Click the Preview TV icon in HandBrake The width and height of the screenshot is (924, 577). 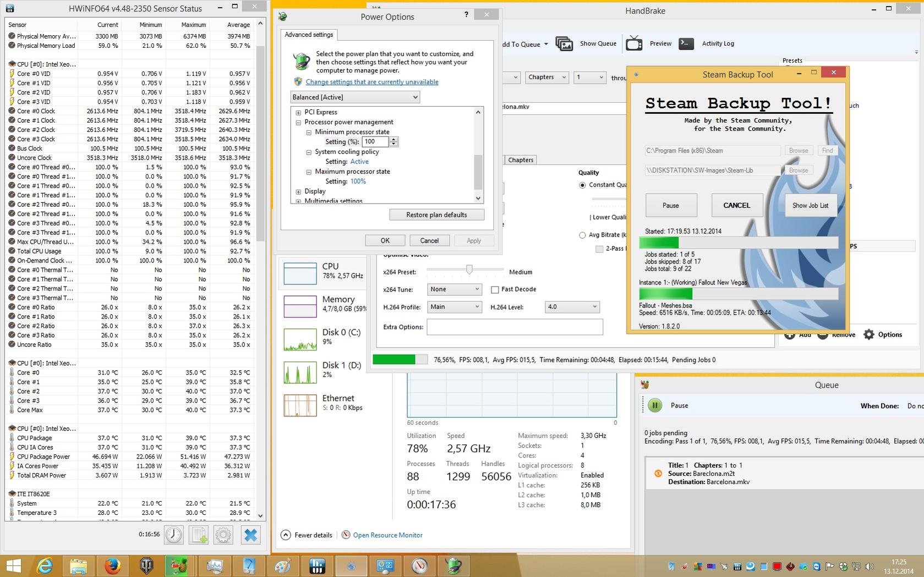click(634, 43)
